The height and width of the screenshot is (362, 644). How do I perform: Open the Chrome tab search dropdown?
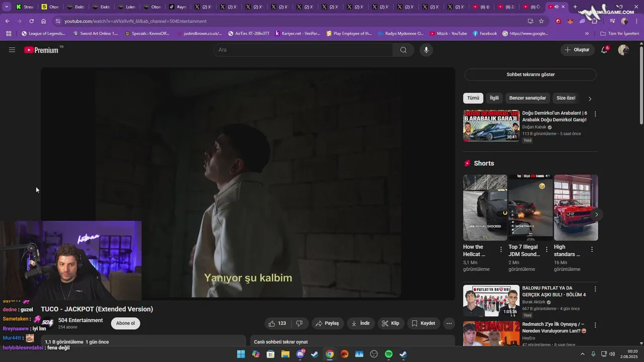point(7,7)
